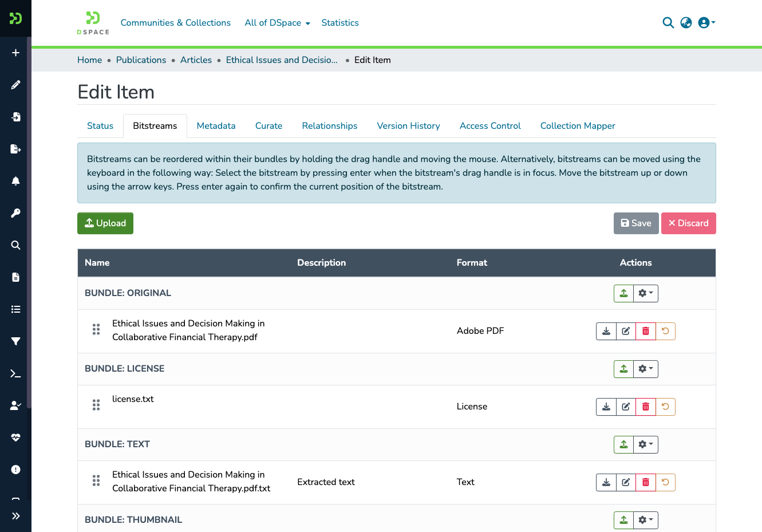Open ORIGINAL bundle gear settings dropdown

coord(646,293)
